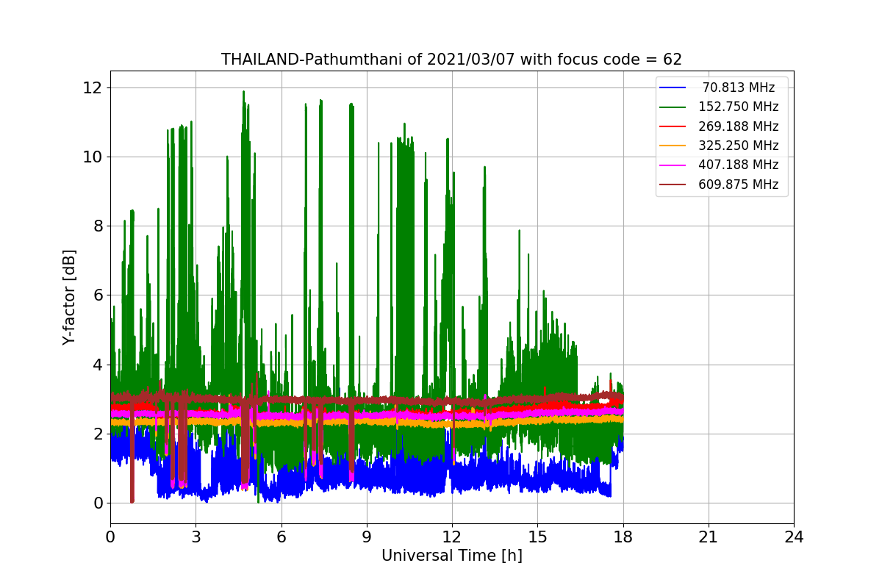The image size is (882, 588).
Task: Click the x-axis tick label 24
Action: point(794,537)
